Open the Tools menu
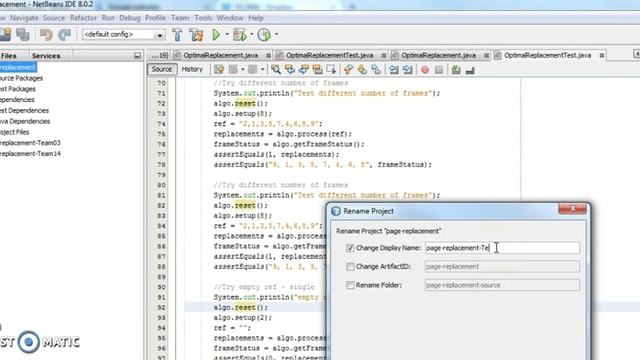The width and height of the screenshot is (640, 360). point(203,18)
